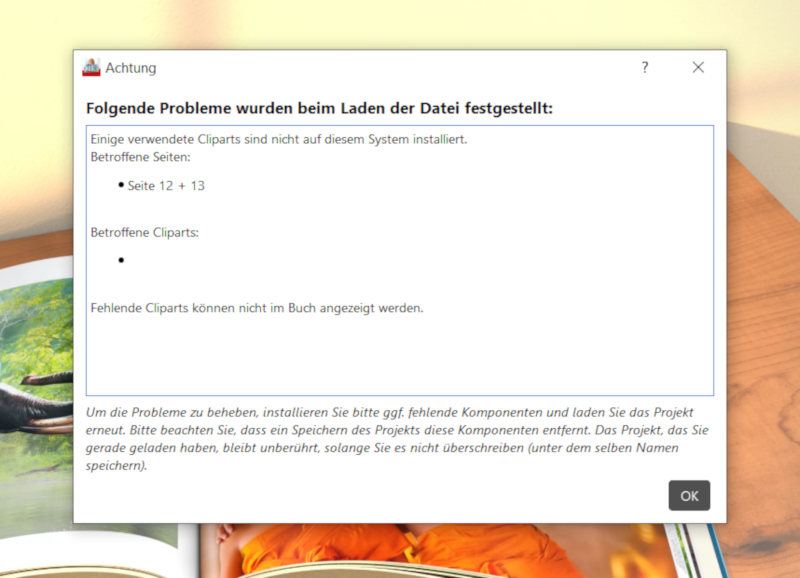
Task: Close the Achtung dialog window
Action: coord(698,67)
